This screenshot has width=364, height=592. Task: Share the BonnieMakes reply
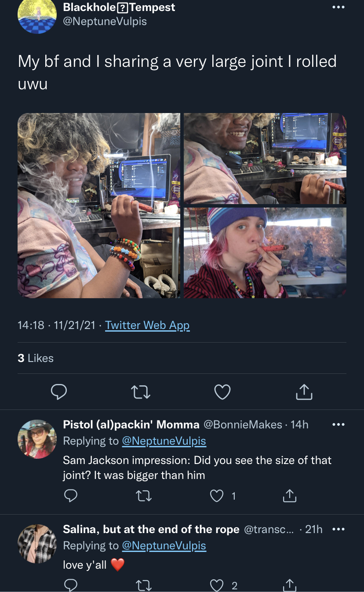(x=289, y=496)
